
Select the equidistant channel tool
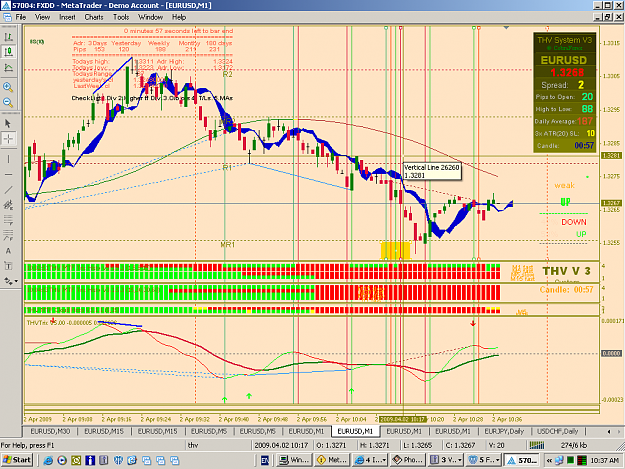[8, 205]
